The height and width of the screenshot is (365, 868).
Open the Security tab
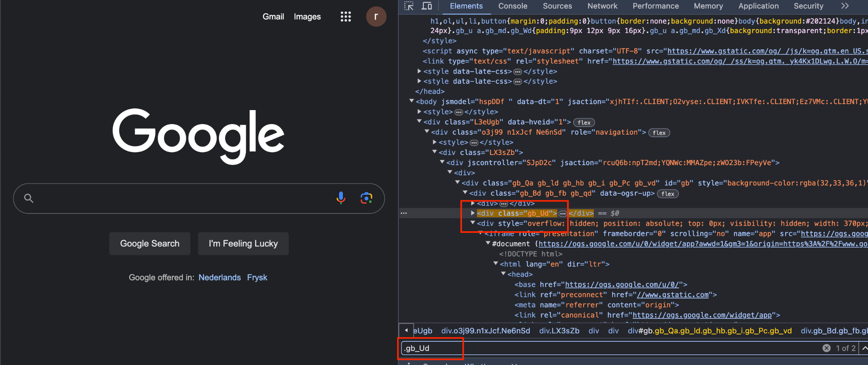click(x=809, y=6)
